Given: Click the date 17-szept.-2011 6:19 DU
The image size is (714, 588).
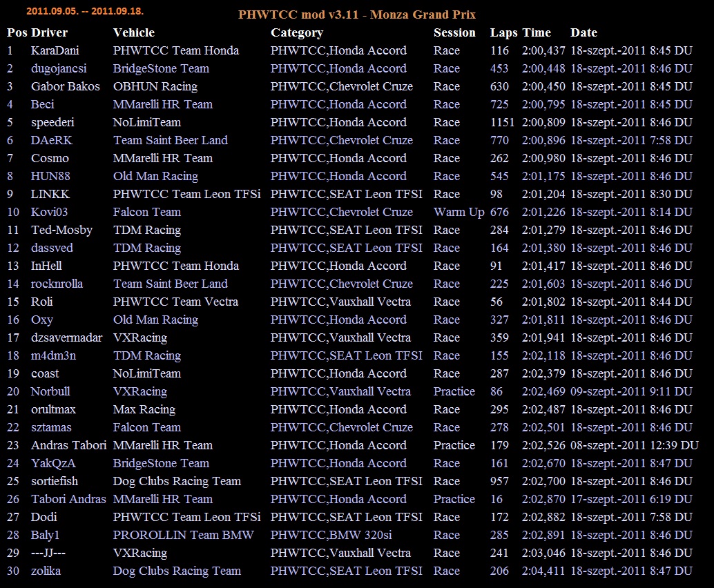Looking at the screenshot, I should tap(631, 499).
